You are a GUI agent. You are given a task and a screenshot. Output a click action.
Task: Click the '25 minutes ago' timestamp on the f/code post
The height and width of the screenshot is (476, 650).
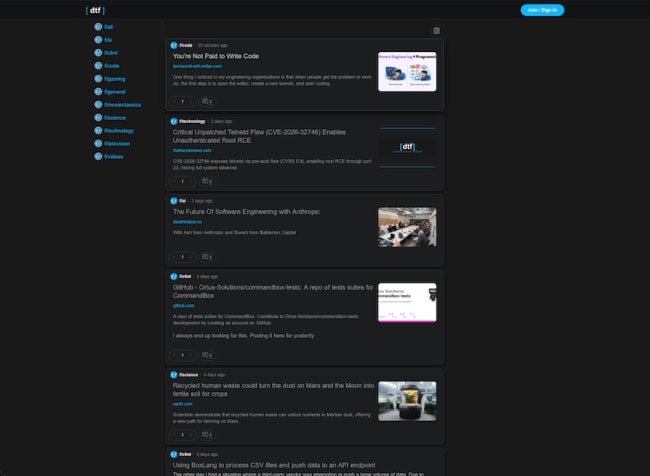(213, 45)
